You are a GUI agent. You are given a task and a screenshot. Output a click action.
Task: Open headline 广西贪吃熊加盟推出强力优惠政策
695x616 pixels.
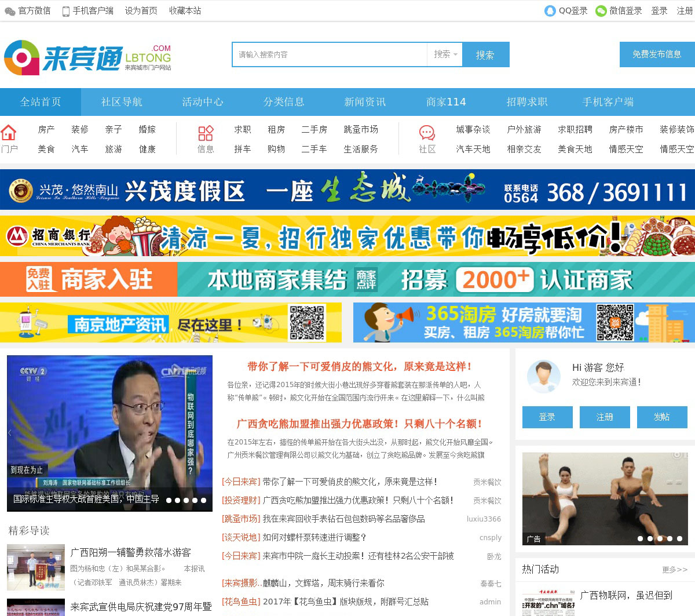tap(359, 424)
